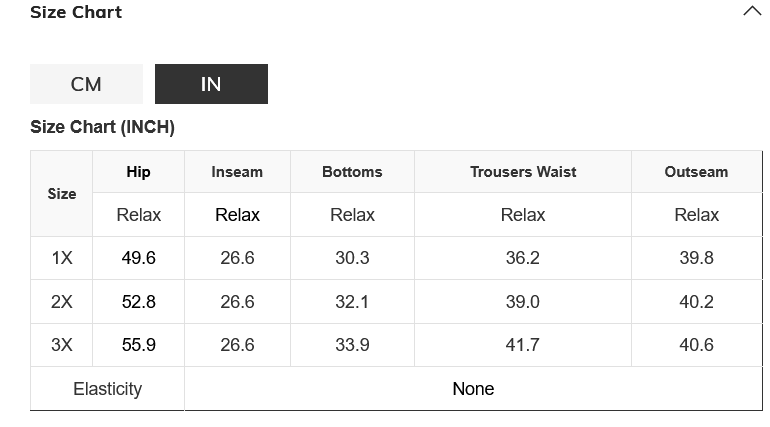The width and height of the screenshot is (770, 427).
Task: Click the Bottoms column header
Action: point(352,172)
